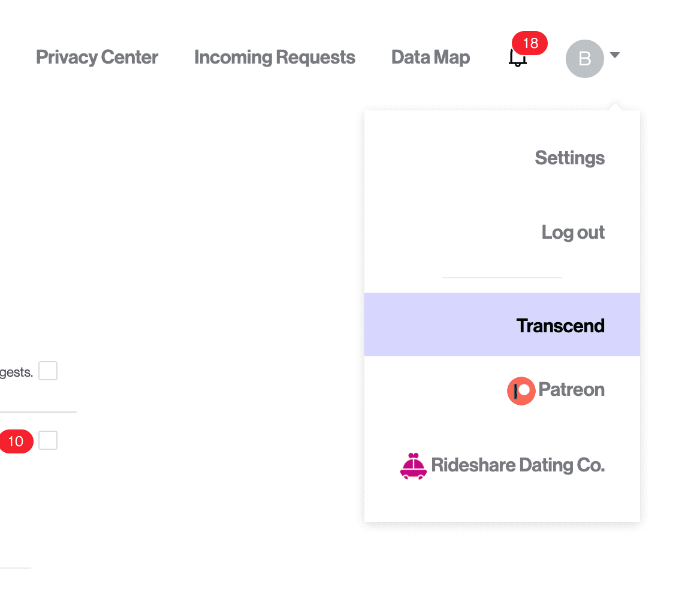The image size is (700, 595).
Task: Collapse the account menu using the caret arrow
Action: (614, 55)
